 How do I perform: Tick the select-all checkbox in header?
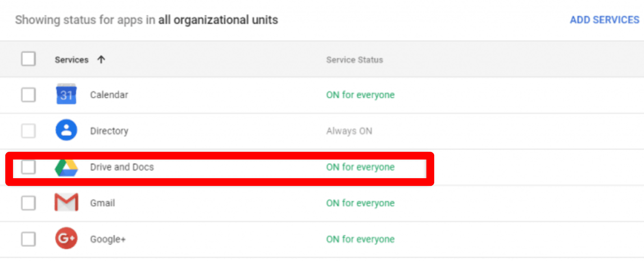coord(28,59)
